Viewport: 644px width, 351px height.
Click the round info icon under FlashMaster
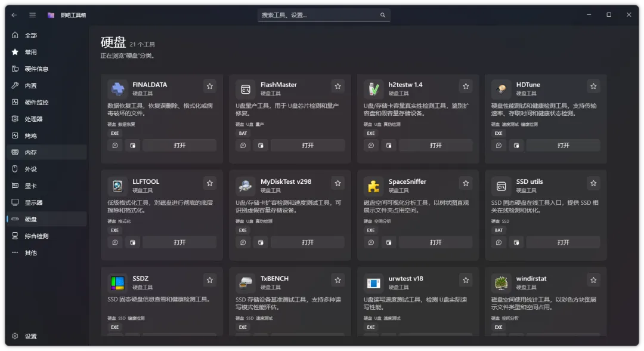(x=243, y=146)
